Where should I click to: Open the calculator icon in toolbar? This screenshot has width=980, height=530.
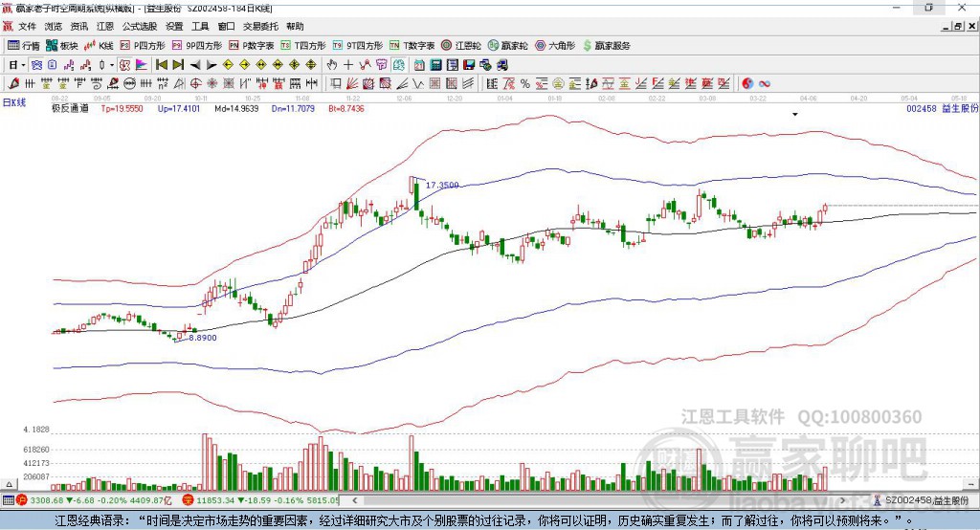pos(435,65)
